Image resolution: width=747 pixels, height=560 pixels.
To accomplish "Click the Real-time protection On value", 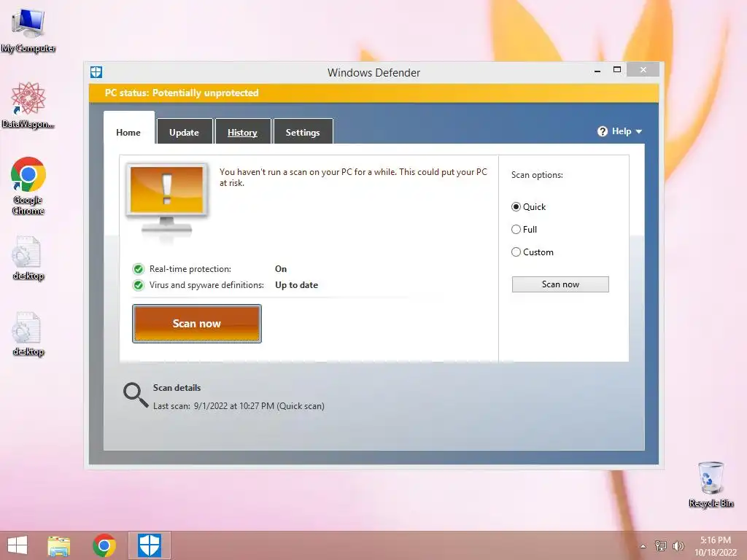I will [281, 269].
